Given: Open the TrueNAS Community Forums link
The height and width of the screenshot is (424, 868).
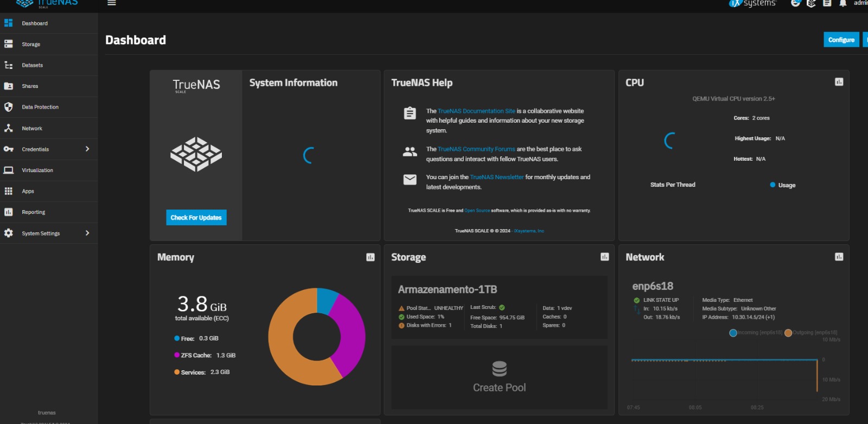Looking at the screenshot, I should (476, 149).
